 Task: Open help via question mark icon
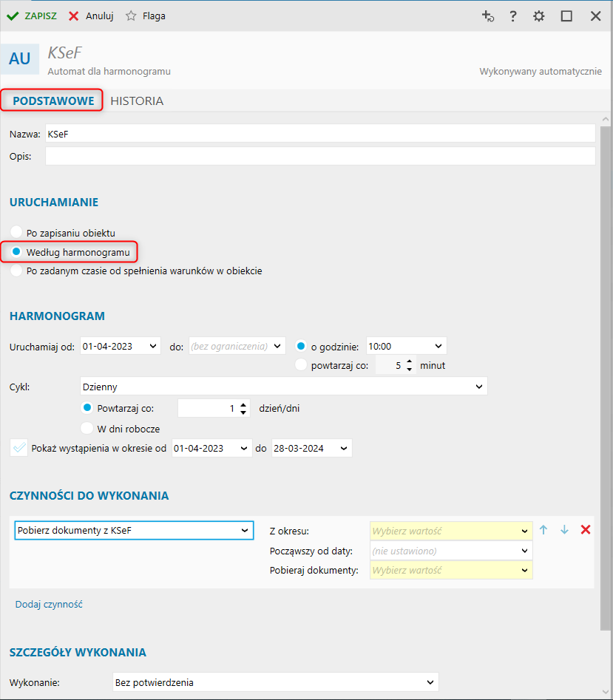tap(513, 16)
